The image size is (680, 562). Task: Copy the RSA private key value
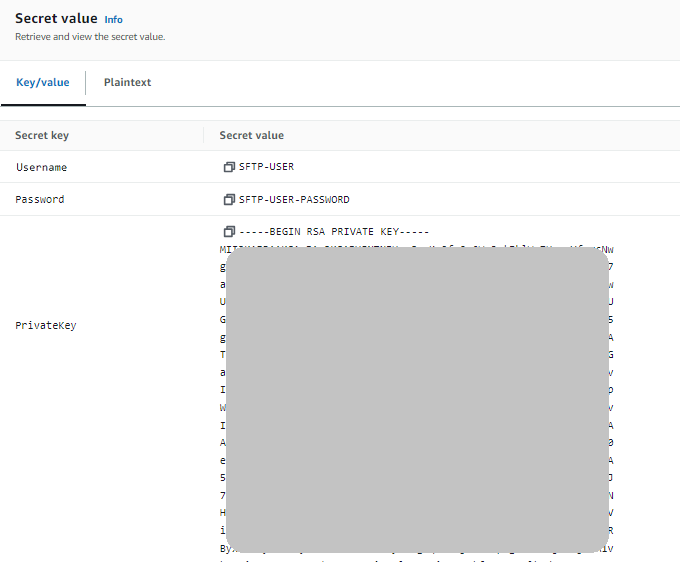tap(229, 232)
